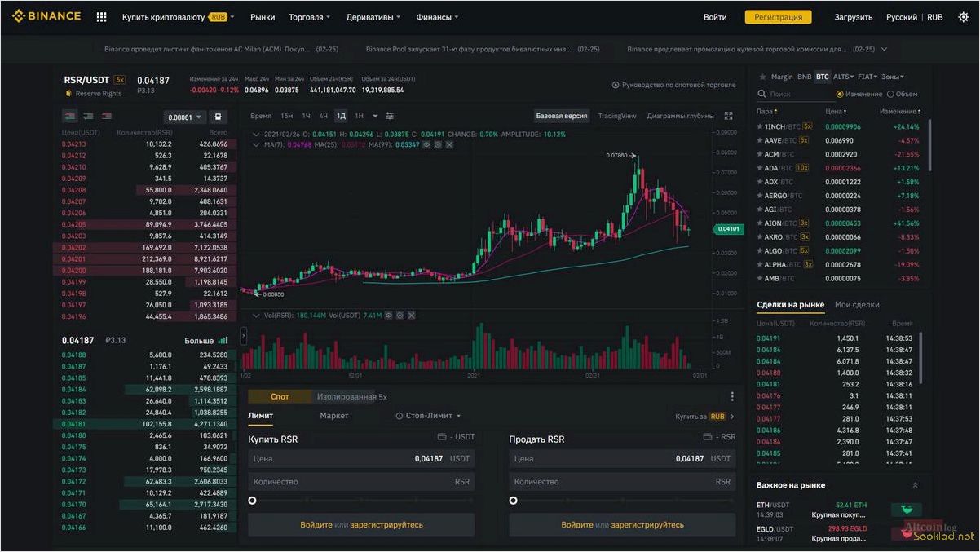Remove the MA indicator with the X icon
The image size is (980, 552).
coord(448,144)
